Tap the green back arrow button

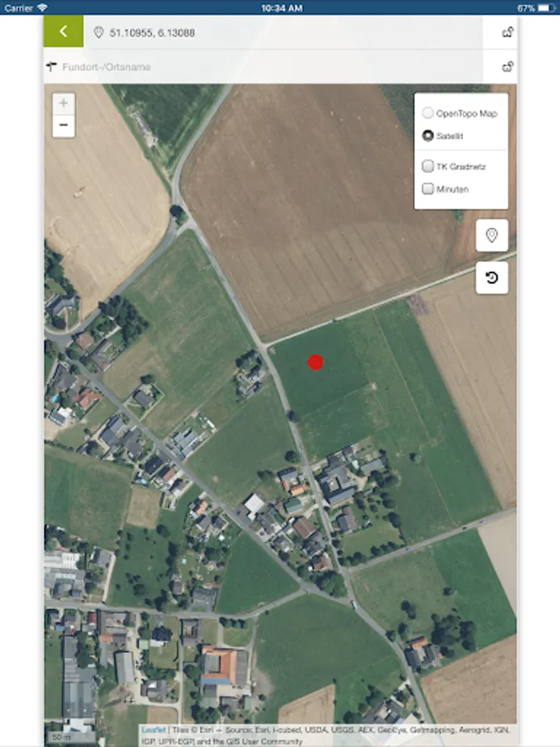point(63,32)
